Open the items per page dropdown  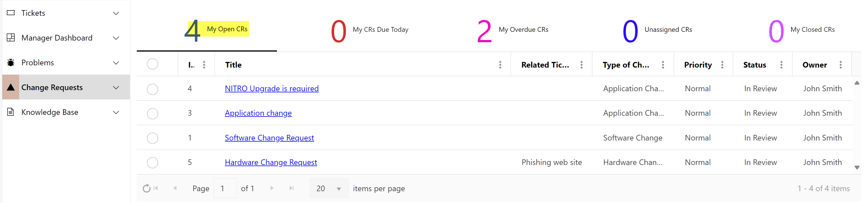click(x=339, y=189)
